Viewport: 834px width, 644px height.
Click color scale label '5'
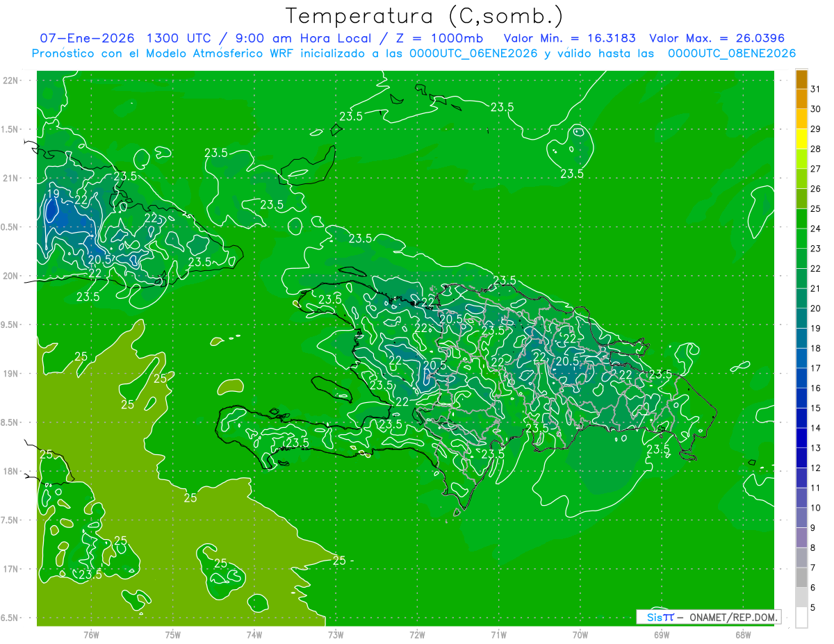812,608
